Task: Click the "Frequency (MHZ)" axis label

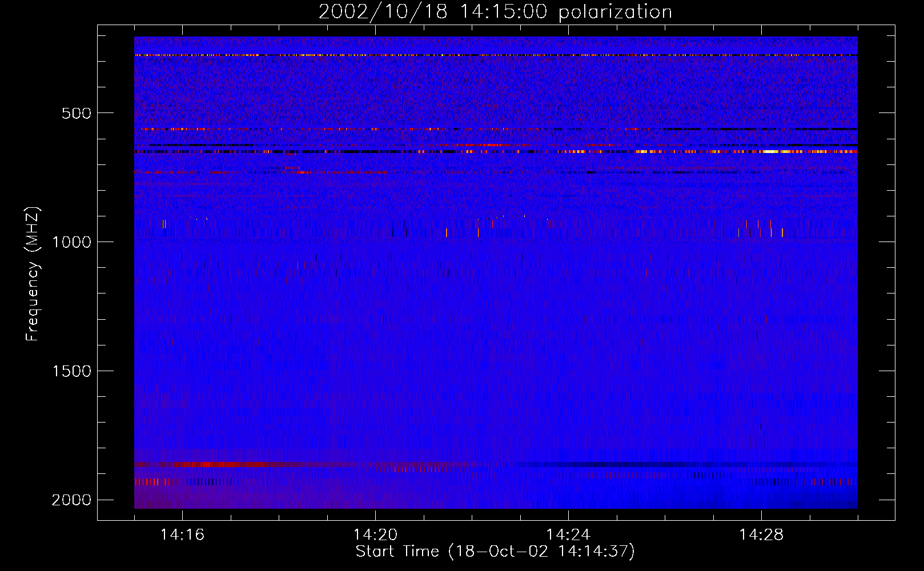Action: (x=33, y=274)
